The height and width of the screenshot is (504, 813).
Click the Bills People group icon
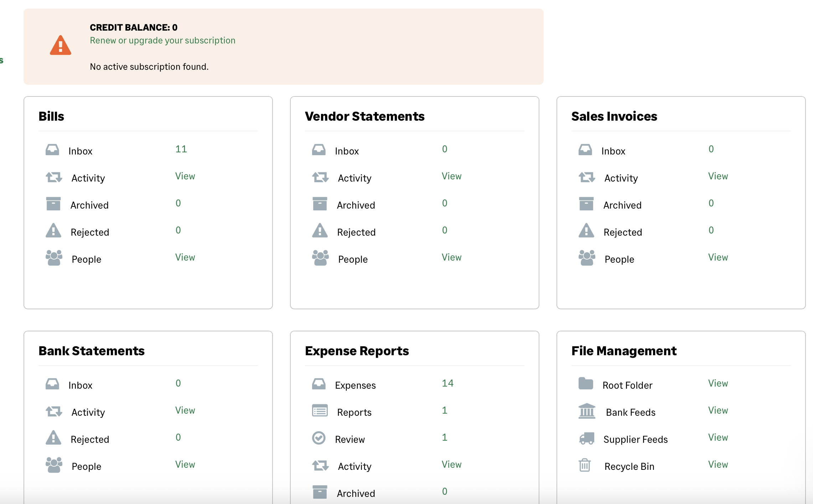(x=54, y=258)
